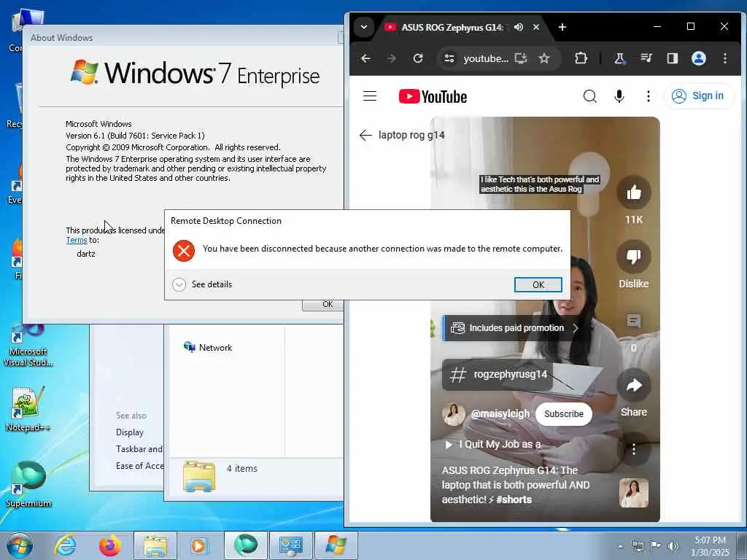Go back from laptop rog g14 search

point(365,135)
